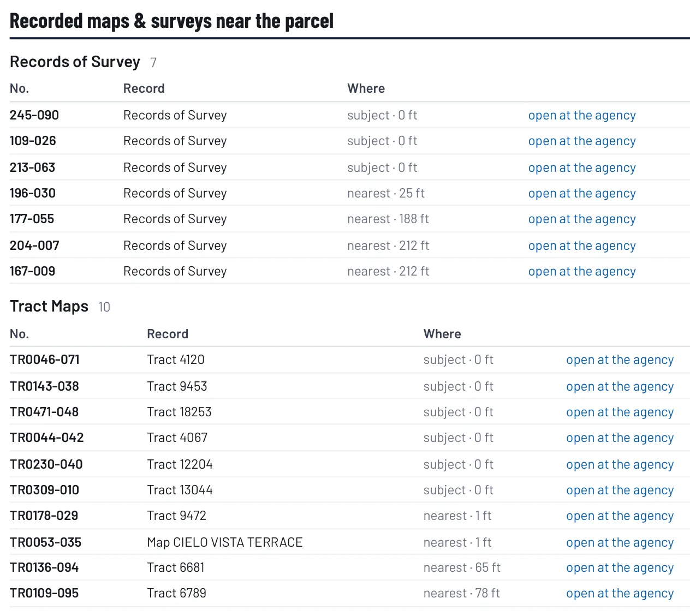
Task: Click the 'Tract 13044' record cell
Action: 180,490
